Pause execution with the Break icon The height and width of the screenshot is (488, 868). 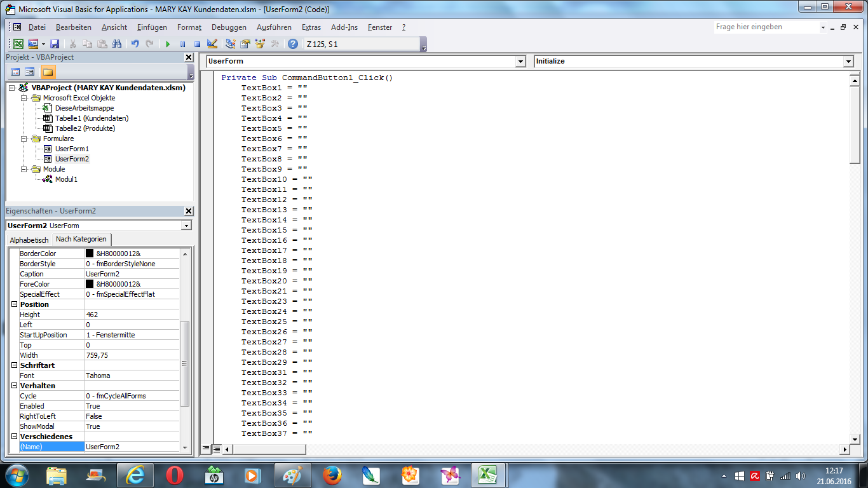point(182,44)
